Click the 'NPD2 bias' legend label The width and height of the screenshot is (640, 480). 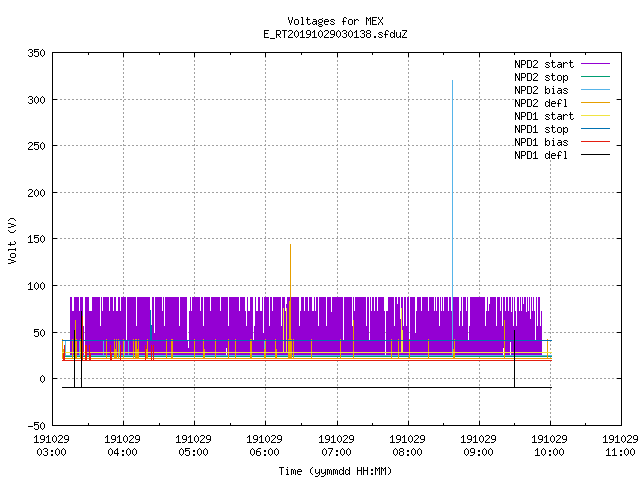541,90
